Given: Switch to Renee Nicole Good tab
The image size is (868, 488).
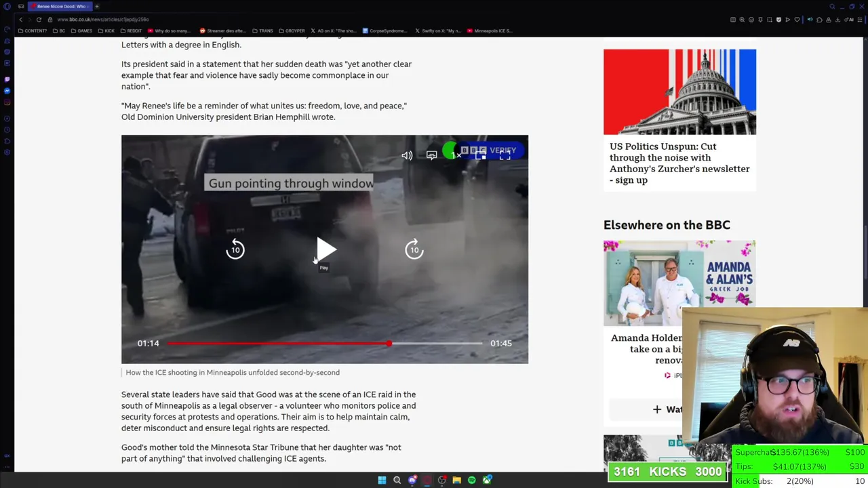Looking at the screenshot, I should (60, 6).
